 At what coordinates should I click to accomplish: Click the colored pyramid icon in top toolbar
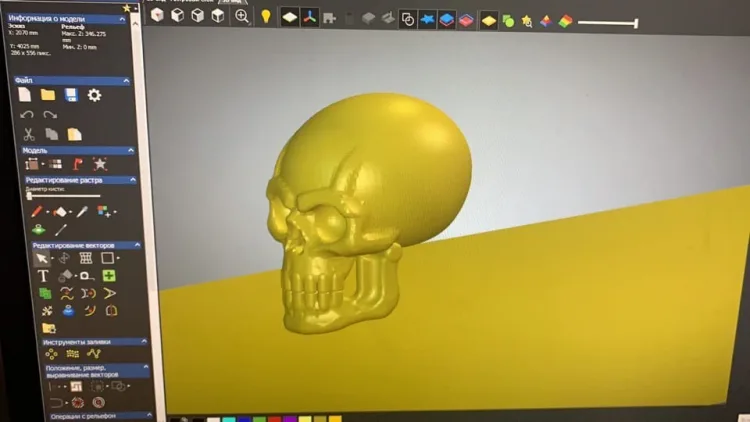[546, 21]
